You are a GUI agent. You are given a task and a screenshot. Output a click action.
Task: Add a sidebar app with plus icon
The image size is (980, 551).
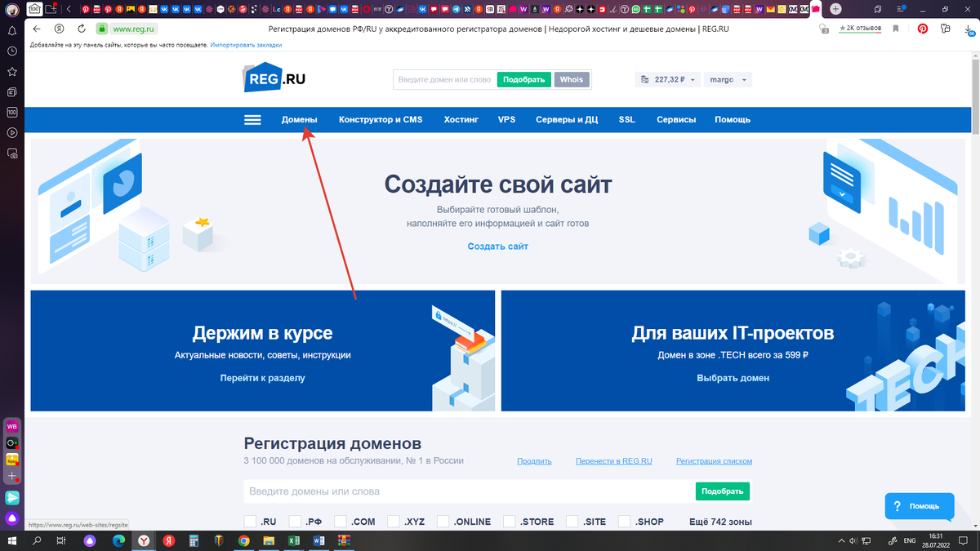point(12,475)
